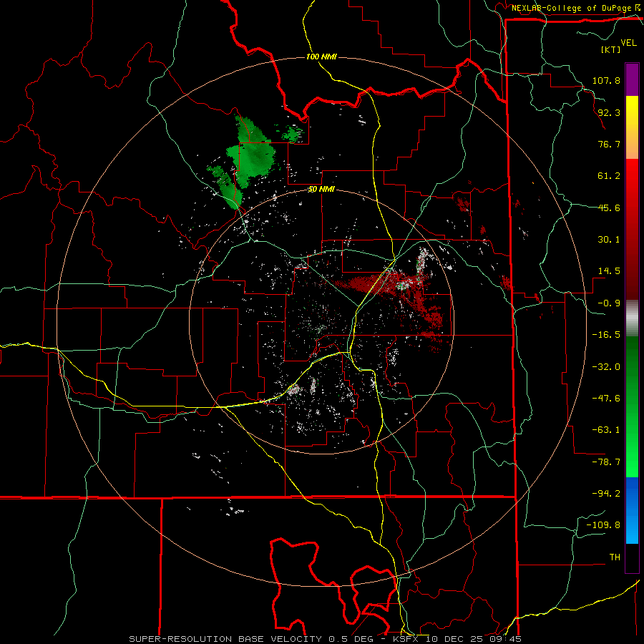
Task: Click the 50 NMI range ring label
Action: 321,190
